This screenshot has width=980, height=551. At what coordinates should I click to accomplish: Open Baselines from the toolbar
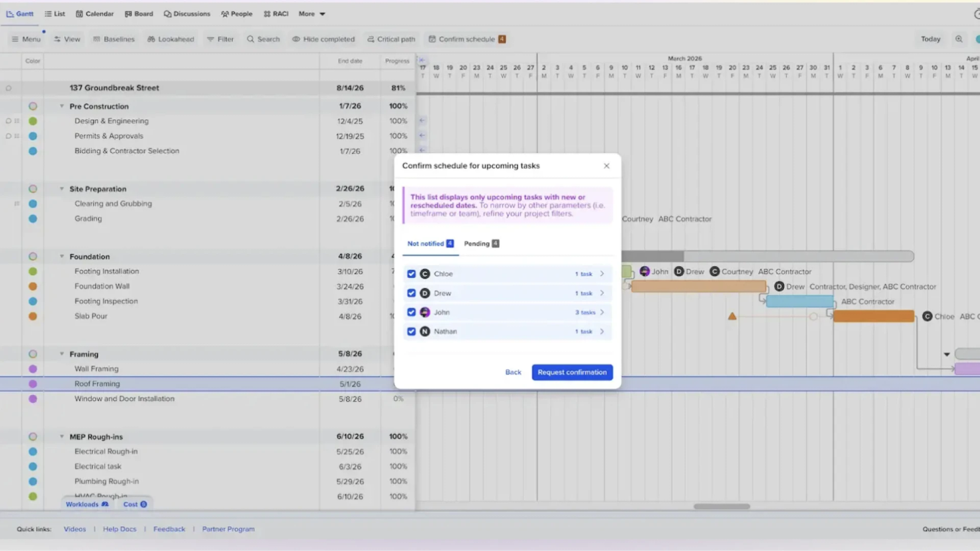[x=113, y=39]
